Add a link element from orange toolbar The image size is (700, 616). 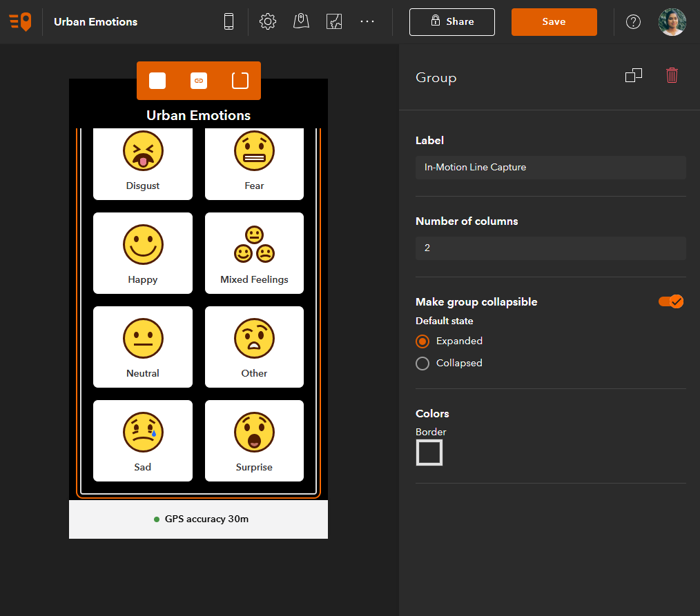click(199, 81)
